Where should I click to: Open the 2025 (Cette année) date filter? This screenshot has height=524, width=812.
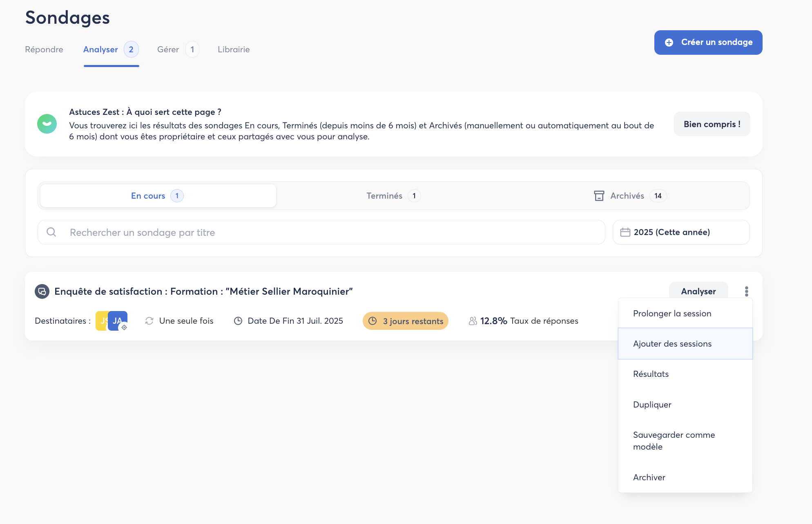681,232
